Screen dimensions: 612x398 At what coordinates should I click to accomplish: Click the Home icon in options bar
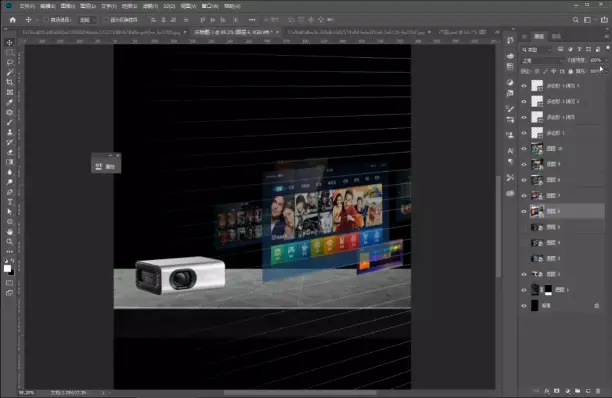[x=13, y=20]
